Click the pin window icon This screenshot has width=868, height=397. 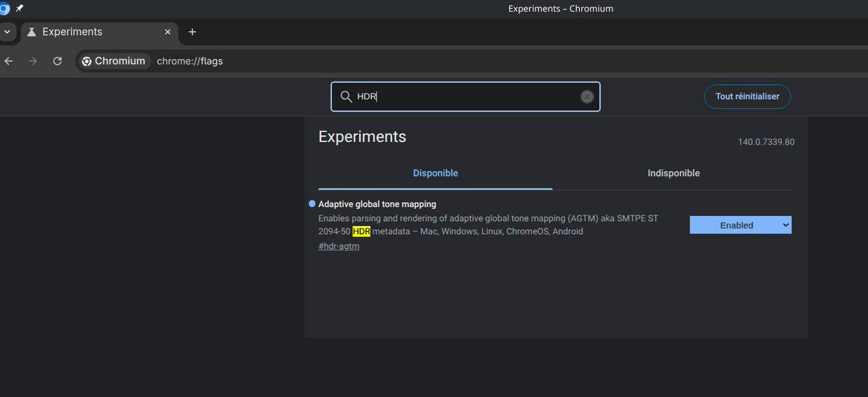tap(19, 9)
